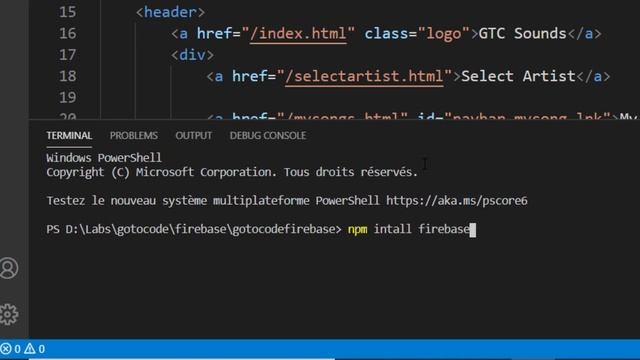Switch to the DEBUG CONSOLE tab
The width and height of the screenshot is (640, 360).
click(268, 136)
